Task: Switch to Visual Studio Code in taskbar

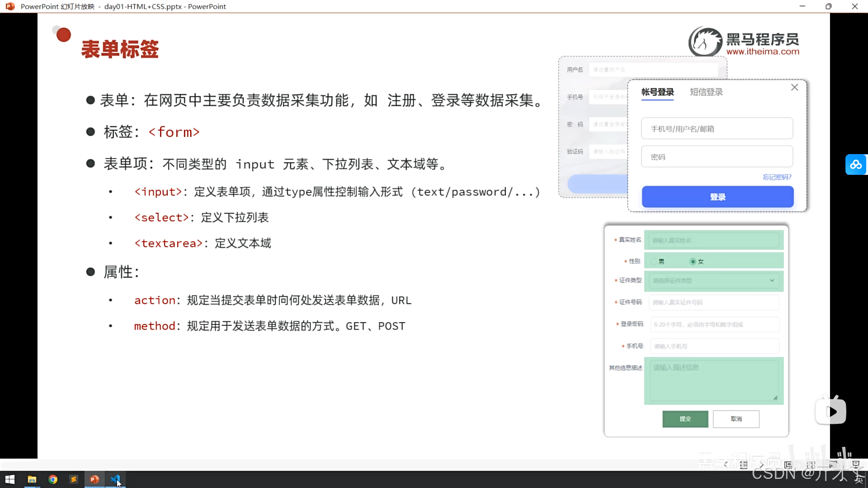Action: [x=115, y=479]
